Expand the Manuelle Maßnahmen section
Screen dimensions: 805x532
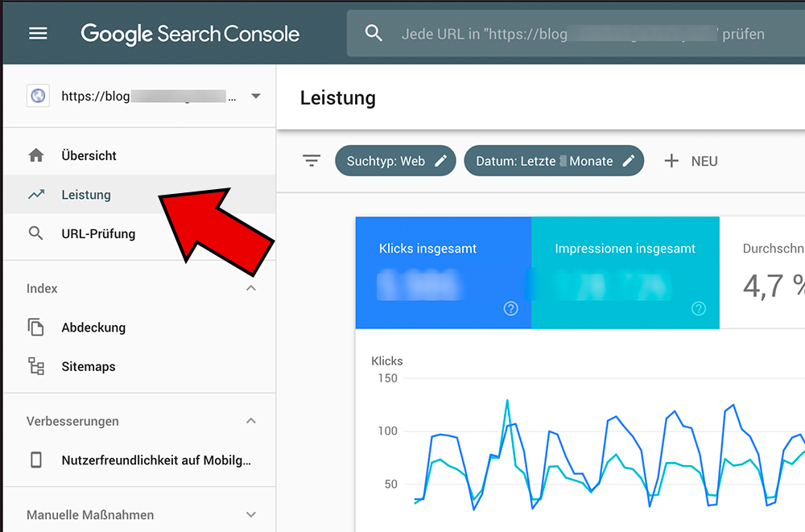click(251, 515)
